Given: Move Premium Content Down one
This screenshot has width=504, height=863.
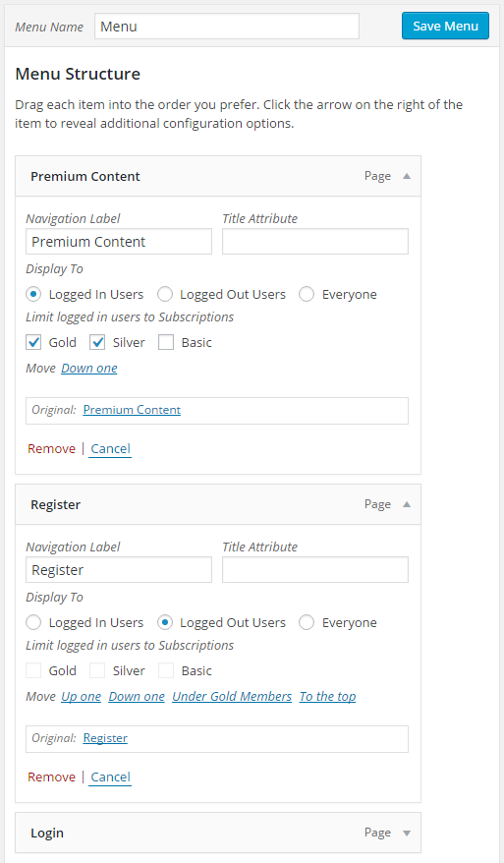Looking at the screenshot, I should pyautogui.click(x=89, y=369).
